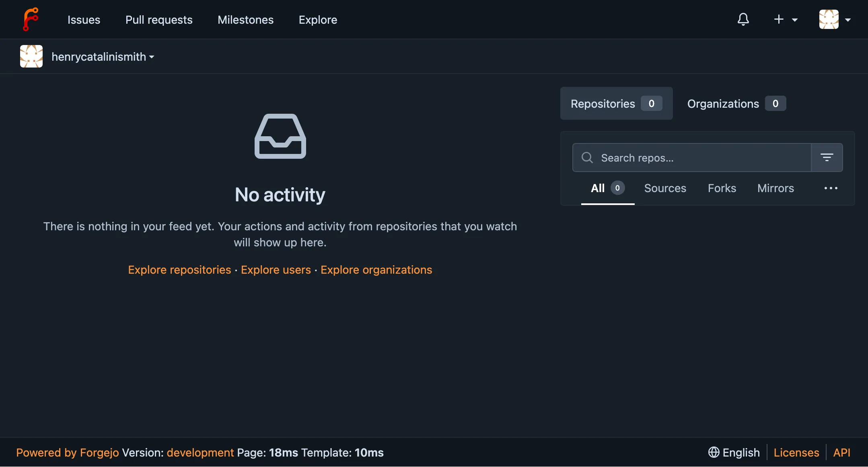Select the Repositories tab
868x467 pixels.
[616, 104]
